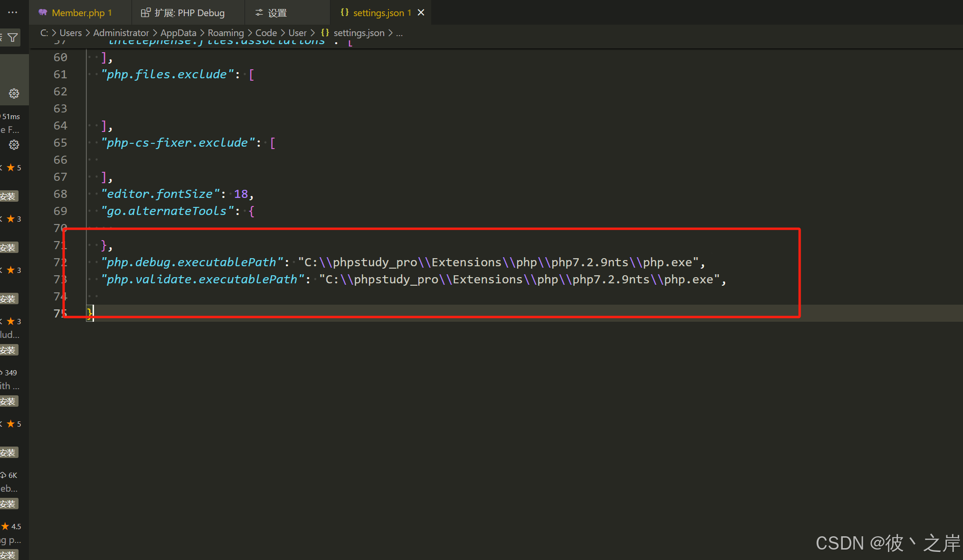Viewport: 963px width, 560px height.
Task: Click the topmost 安装 install button
Action: coord(9,196)
